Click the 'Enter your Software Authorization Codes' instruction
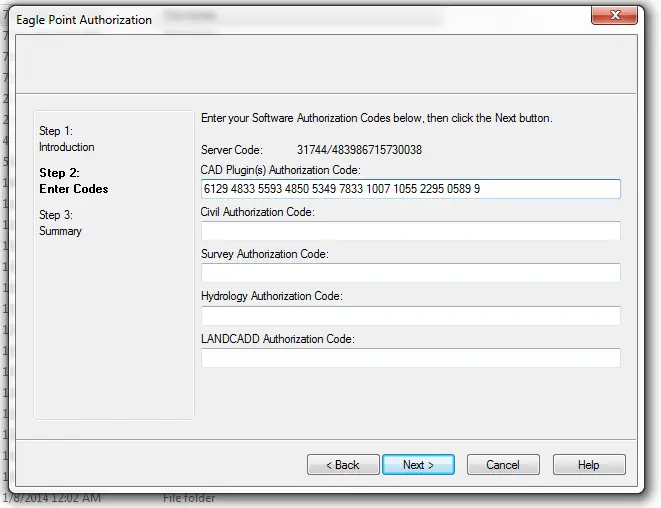 376,118
